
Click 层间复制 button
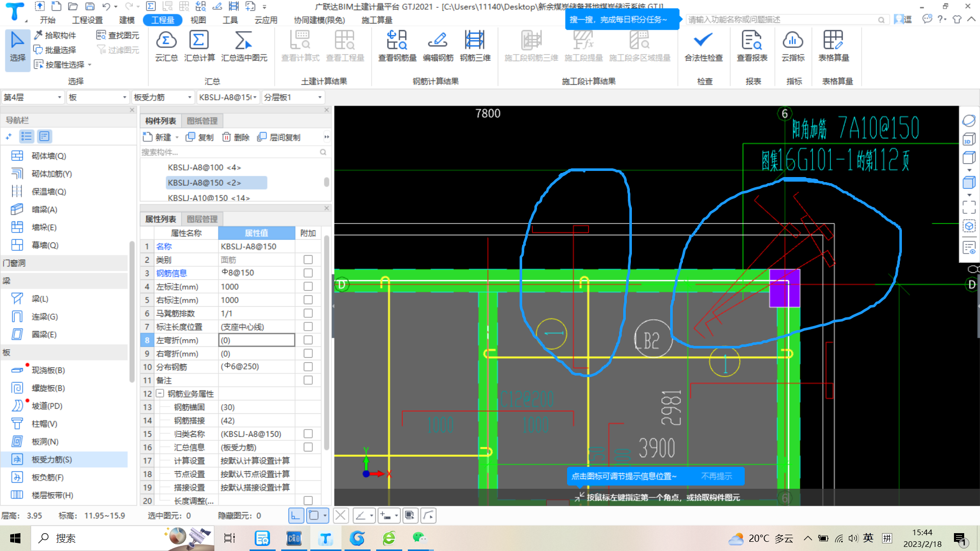(279, 137)
